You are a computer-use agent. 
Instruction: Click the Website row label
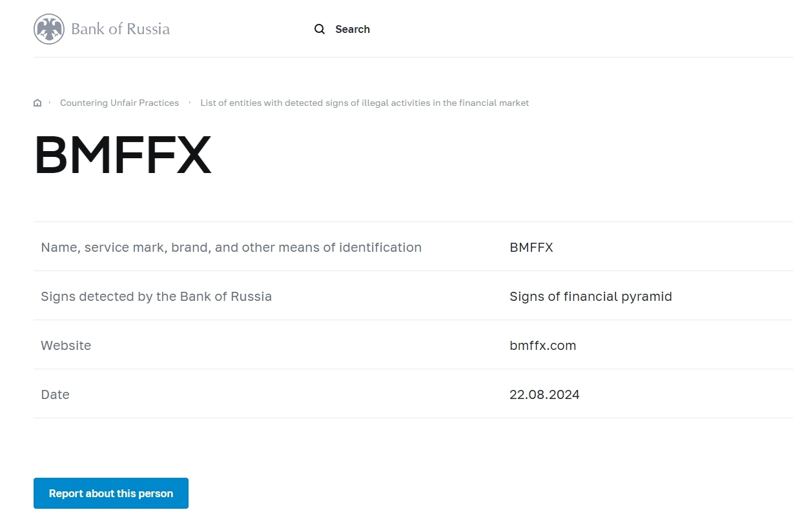[66, 345]
